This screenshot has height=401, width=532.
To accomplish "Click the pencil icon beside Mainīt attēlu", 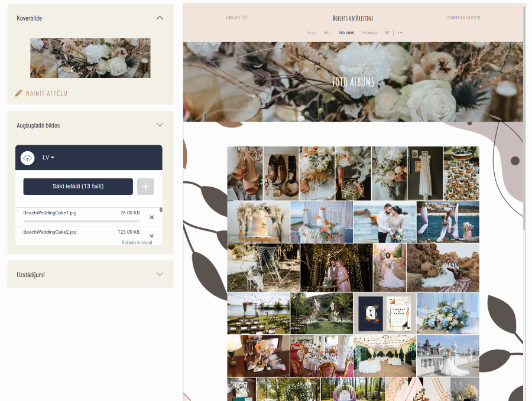I will pyautogui.click(x=19, y=93).
